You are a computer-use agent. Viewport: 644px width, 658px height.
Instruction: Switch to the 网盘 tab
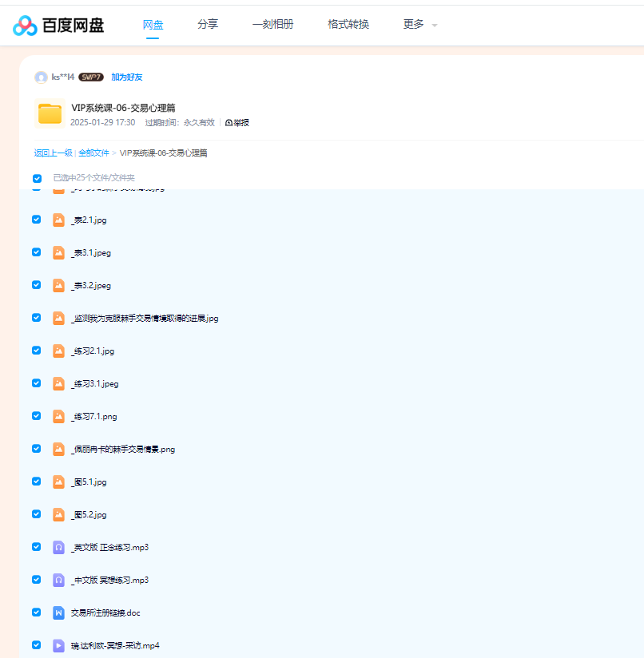click(153, 25)
